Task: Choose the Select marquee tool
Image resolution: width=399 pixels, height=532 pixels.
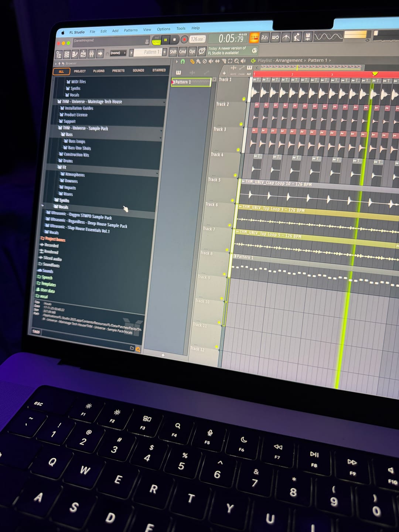Action: (230, 61)
